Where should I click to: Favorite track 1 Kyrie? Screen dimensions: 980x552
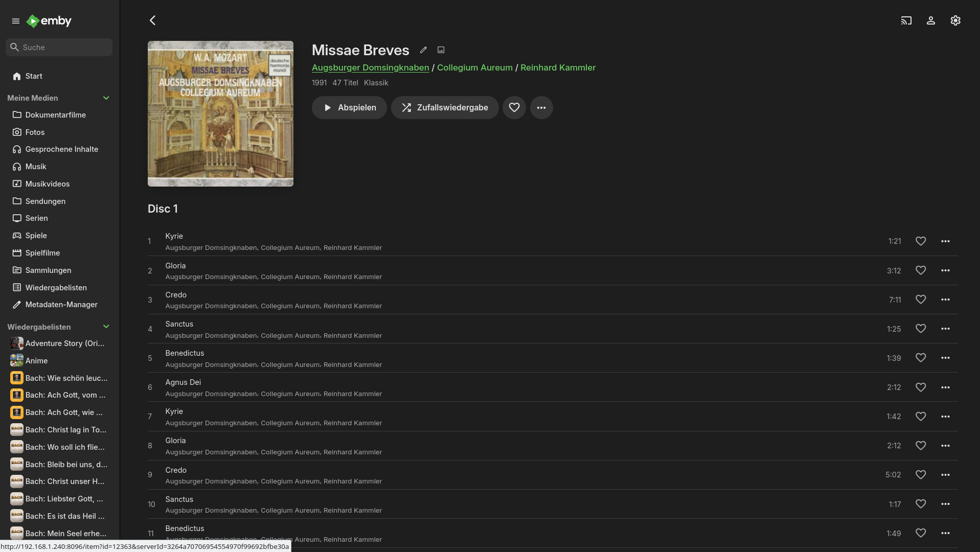point(921,241)
